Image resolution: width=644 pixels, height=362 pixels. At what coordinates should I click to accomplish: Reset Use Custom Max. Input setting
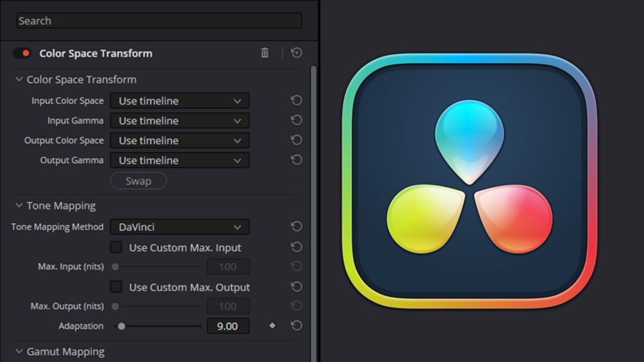pyautogui.click(x=297, y=247)
